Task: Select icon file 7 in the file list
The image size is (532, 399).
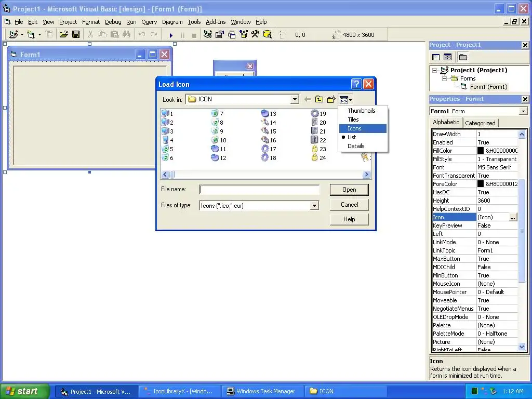Action: [217, 114]
